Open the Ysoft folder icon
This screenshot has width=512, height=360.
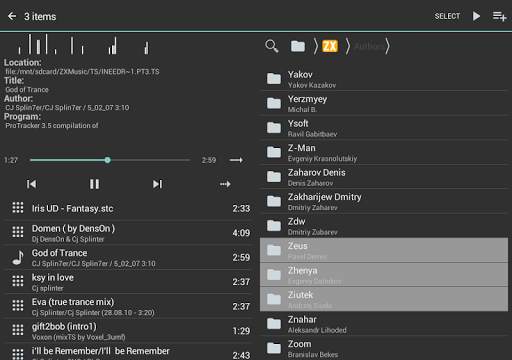point(274,128)
